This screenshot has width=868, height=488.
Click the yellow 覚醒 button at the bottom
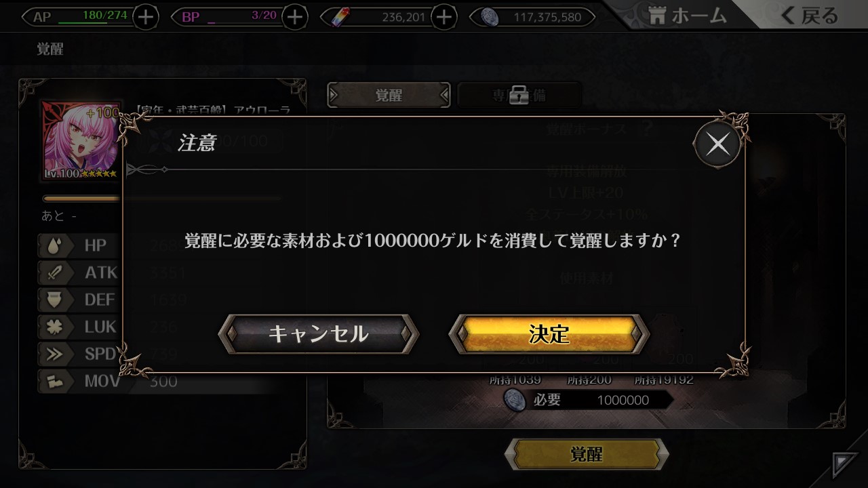pos(586,454)
